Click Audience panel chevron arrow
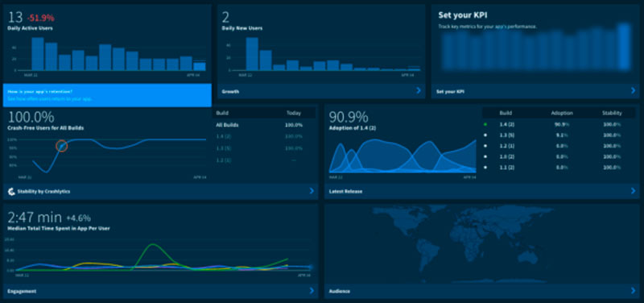The height and width of the screenshot is (303, 644). click(633, 291)
